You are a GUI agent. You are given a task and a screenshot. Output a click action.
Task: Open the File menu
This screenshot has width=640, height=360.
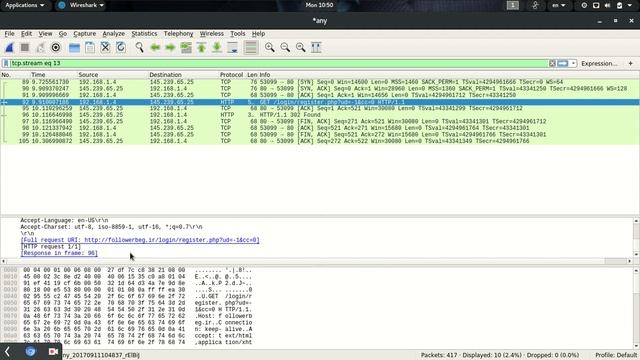click(x=9, y=33)
